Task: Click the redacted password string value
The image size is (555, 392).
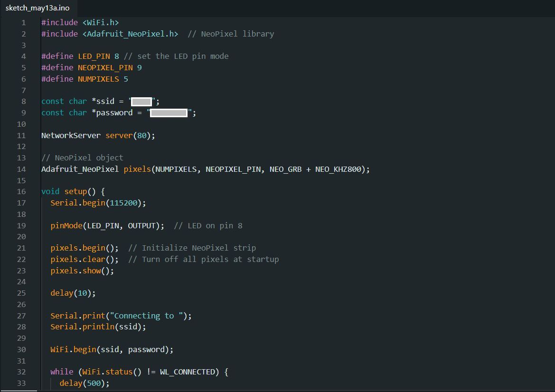Action: click(169, 113)
